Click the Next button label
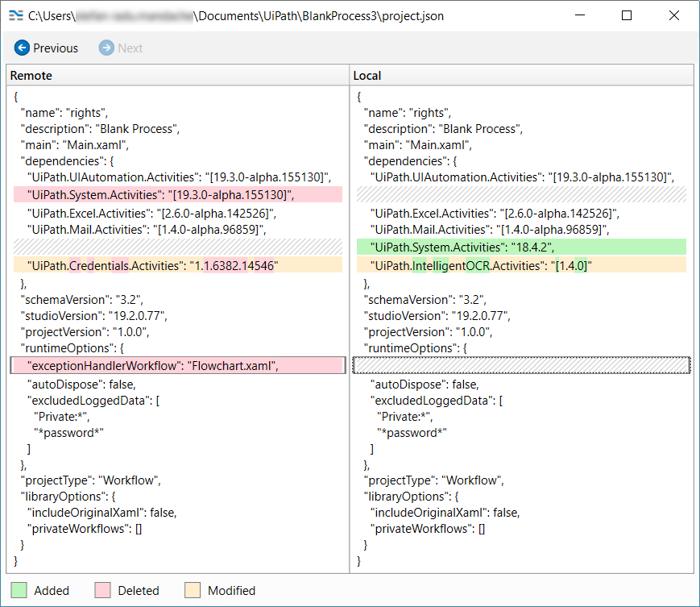 (130, 48)
